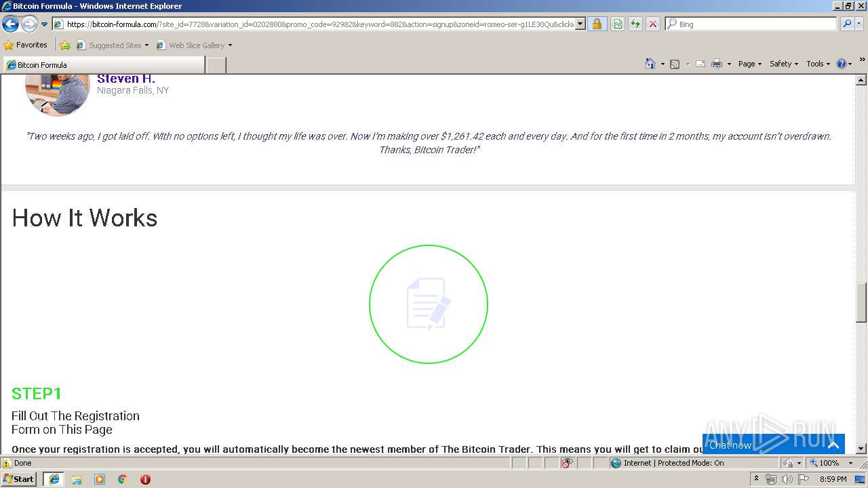The image size is (868, 488).
Task: Open the volume speaker tray icon
Action: pyautogui.click(x=787, y=479)
